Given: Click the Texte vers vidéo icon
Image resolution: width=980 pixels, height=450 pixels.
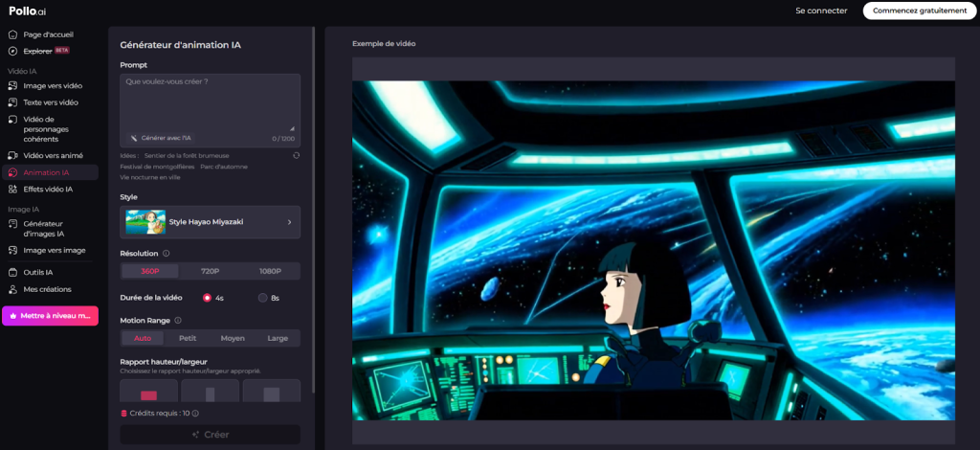Looking at the screenshot, I should click(12, 102).
